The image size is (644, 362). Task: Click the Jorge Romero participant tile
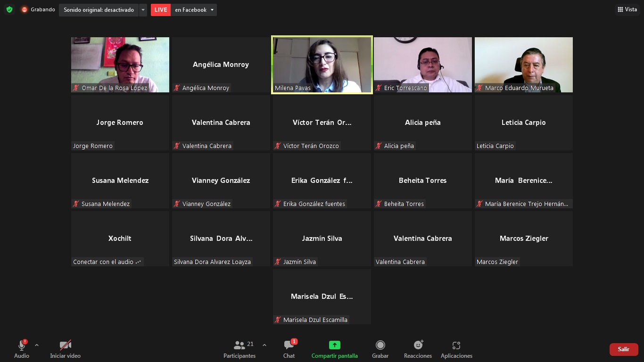coord(120,123)
